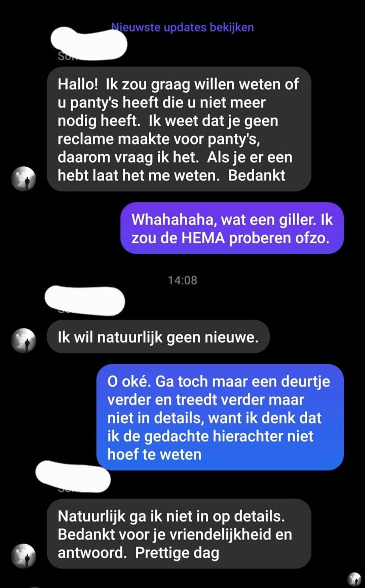
Task: Tap the avatar beside the "Prettige dag" message
Action: (x=23, y=556)
